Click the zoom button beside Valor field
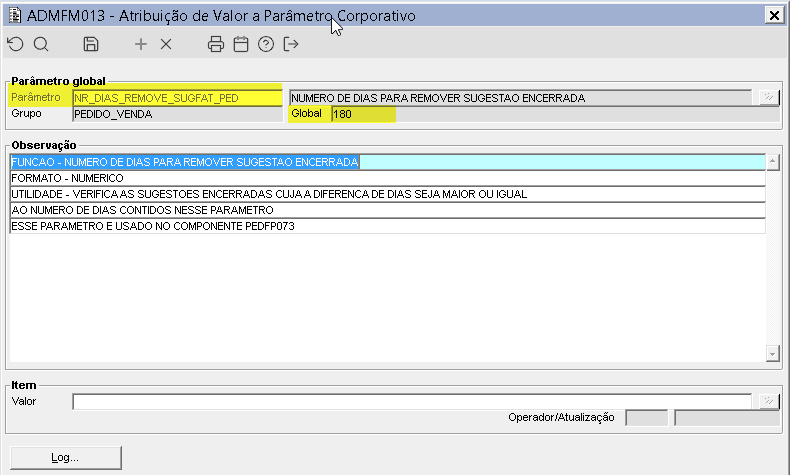Image resolution: width=790 pixels, height=475 pixels. (x=768, y=401)
